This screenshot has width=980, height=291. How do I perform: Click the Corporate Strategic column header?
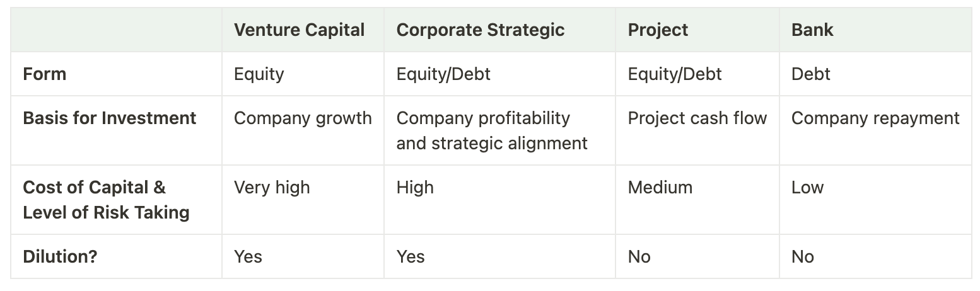point(480,30)
